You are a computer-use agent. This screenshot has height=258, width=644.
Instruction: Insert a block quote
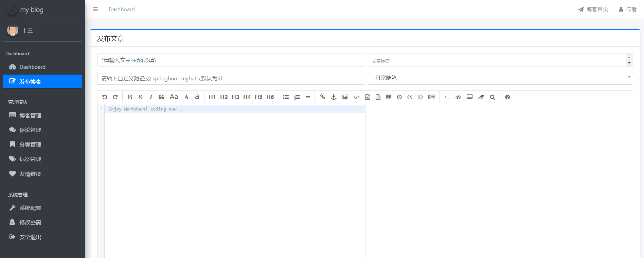tap(161, 97)
